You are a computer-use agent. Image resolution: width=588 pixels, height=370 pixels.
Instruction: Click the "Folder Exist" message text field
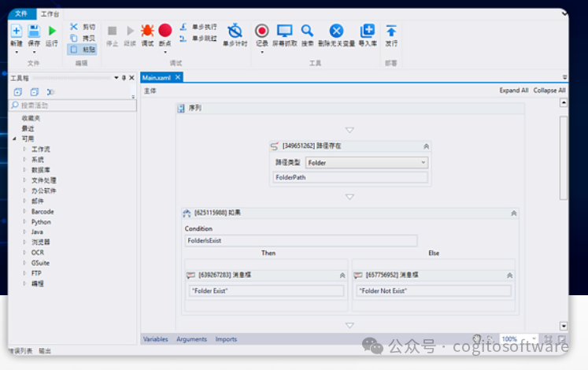tap(266, 291)
